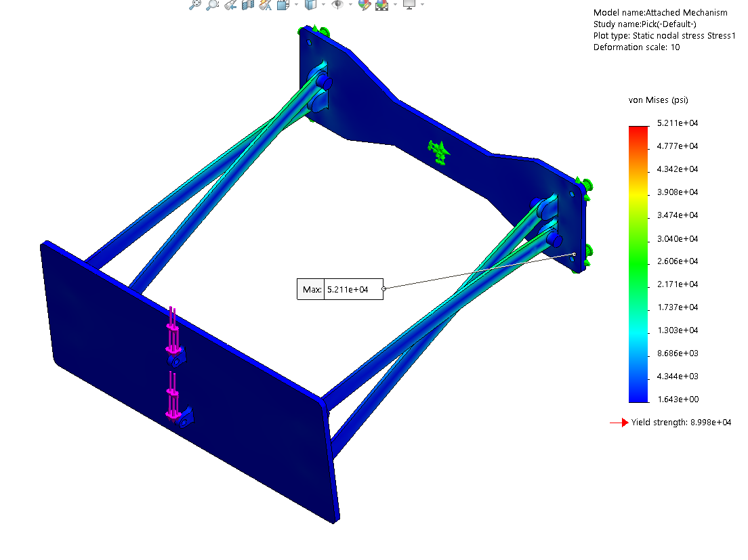Click the Apply Scene icon
748x560 pixels.
coord(382,4)
